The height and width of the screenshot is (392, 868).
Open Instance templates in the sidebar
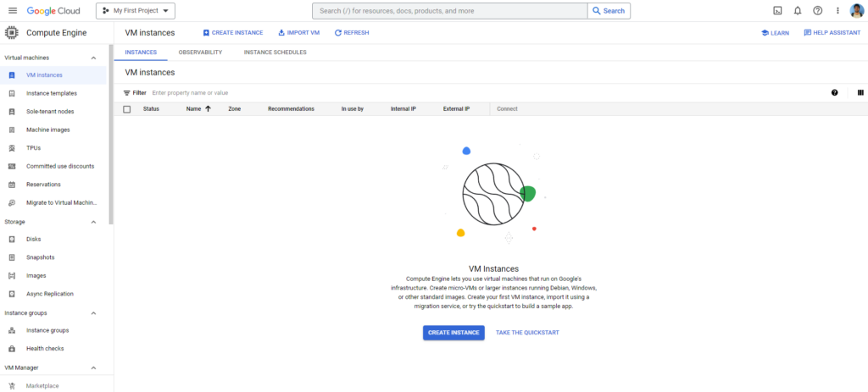(53, 93)
